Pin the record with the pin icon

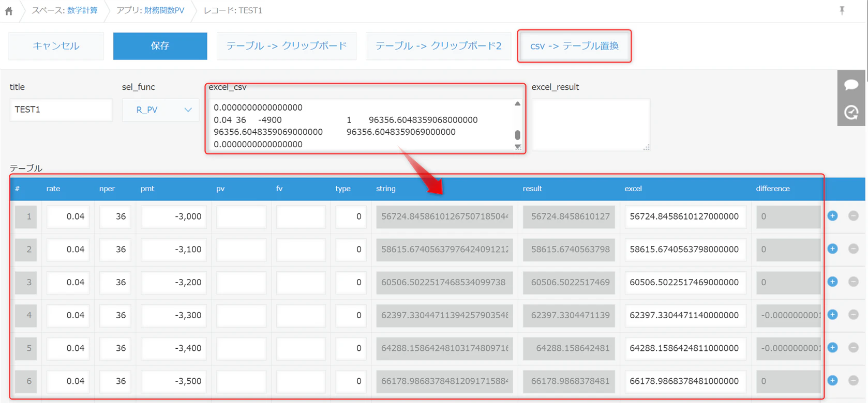[842, 10]
